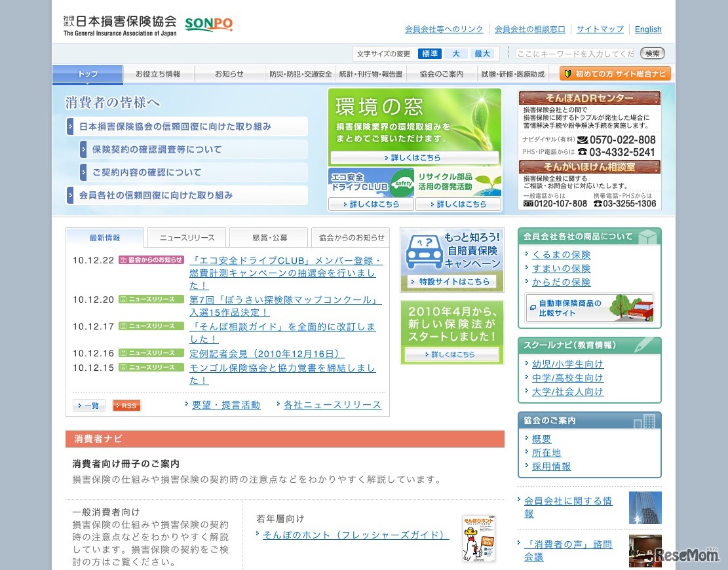The width and height of the screenshot is (728, 570).
Task: Click the 一覧 list button
Action: click(x=88, y=406)
